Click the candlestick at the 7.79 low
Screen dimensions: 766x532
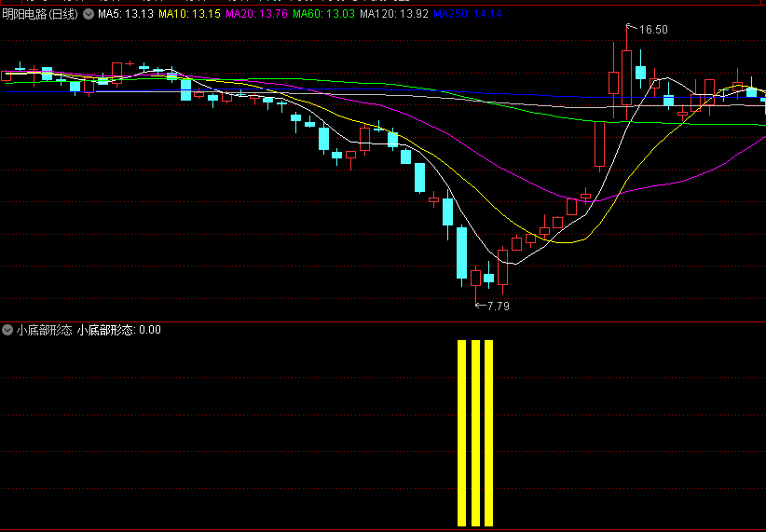(x=475, y=279)
